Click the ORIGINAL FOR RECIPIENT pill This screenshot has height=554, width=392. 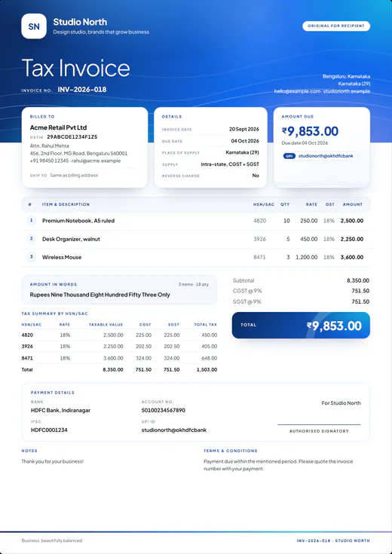[x=336, y=26]
